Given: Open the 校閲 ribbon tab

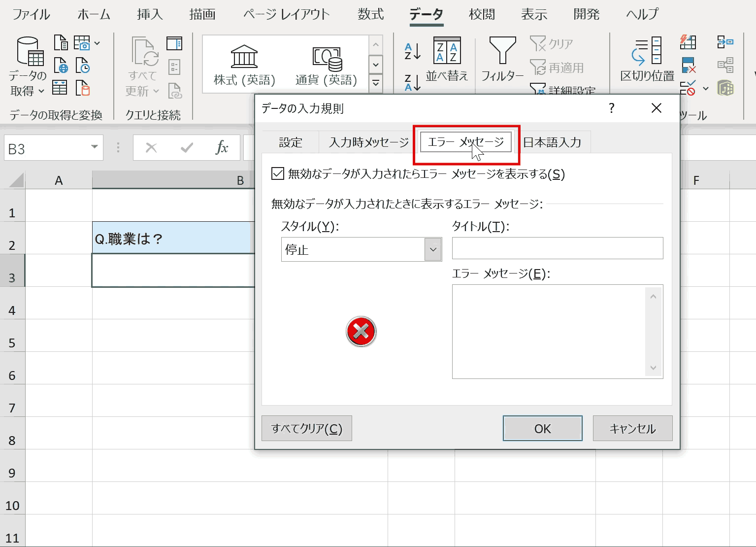Looking at the screenshot, I should 482,14.
